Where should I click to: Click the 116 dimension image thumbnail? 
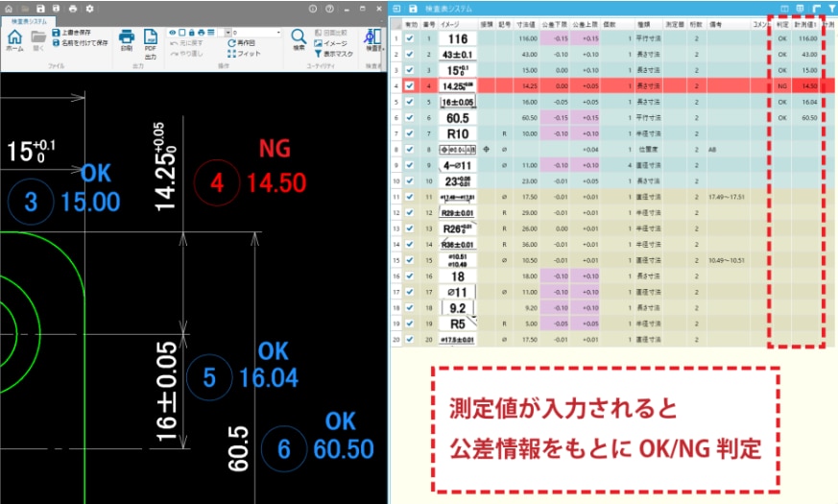click(458, 38)
